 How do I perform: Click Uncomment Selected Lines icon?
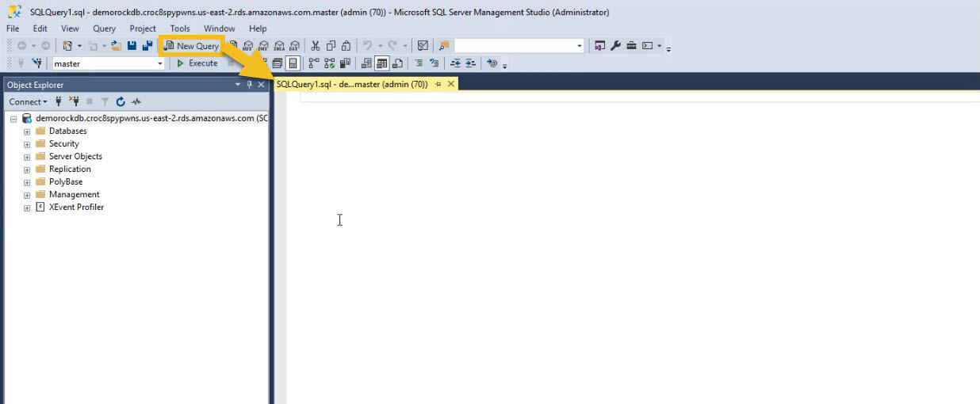pos(434,63)
